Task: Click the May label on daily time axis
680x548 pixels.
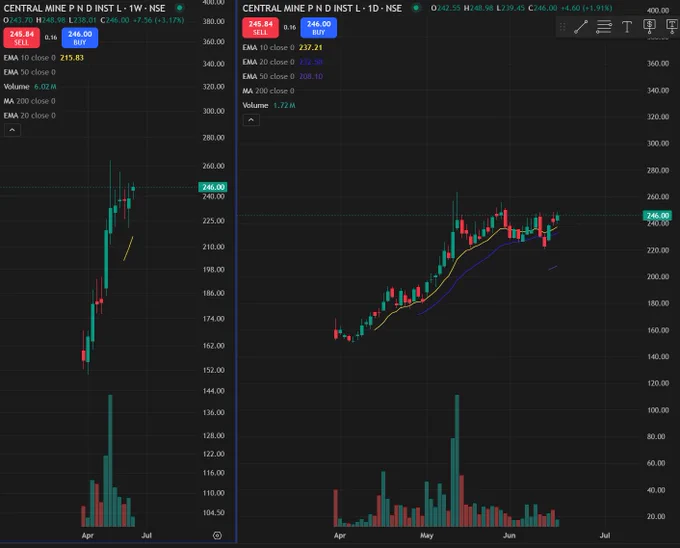Action: (427, 535)
